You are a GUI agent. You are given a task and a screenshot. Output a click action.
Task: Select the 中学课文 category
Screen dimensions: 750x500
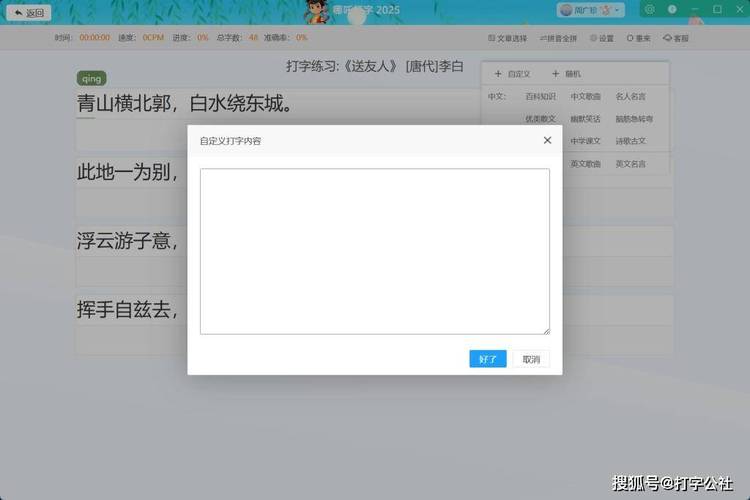585,141
